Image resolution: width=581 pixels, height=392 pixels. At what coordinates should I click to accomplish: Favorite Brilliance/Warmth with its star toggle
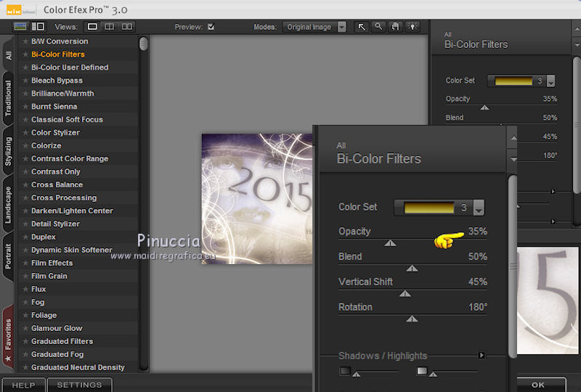[25, 94]
